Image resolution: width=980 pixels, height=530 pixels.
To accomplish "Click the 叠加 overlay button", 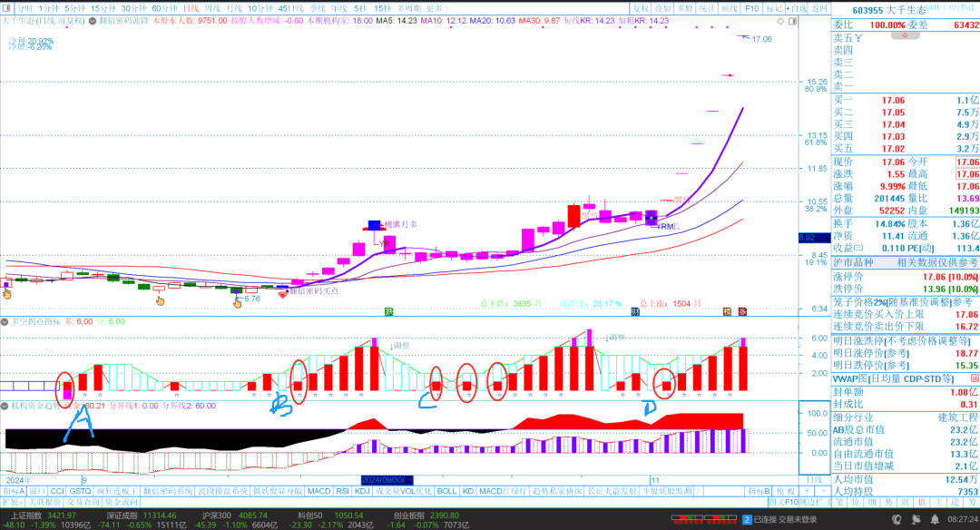I will point(662,8).
